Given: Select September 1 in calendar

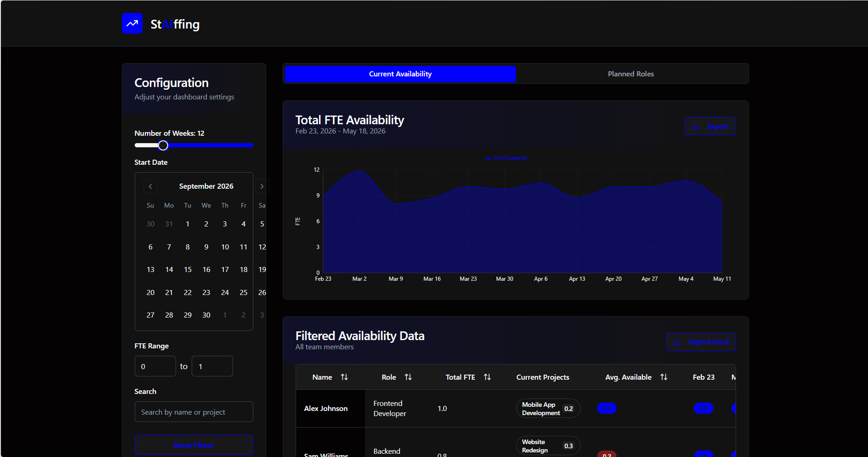Looking at the screenshot, I should click(x=188, y=224).
